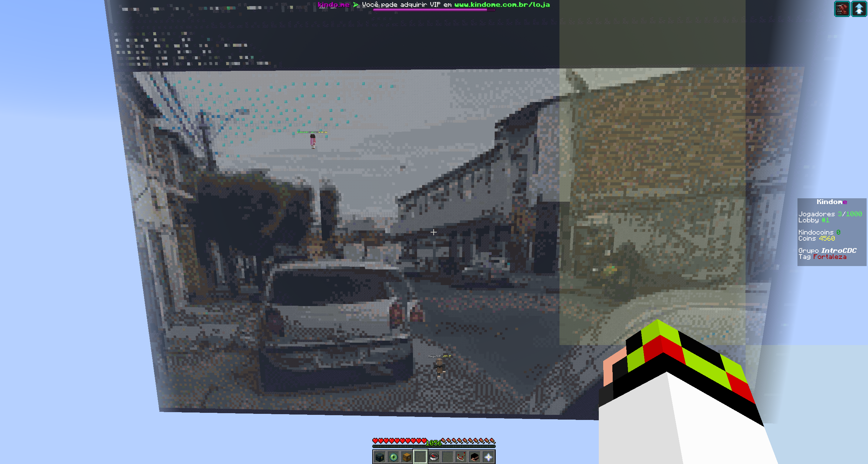Click the kindo.me chat prefix
This screenshot has height=464, width=868.
pos(333,5)
